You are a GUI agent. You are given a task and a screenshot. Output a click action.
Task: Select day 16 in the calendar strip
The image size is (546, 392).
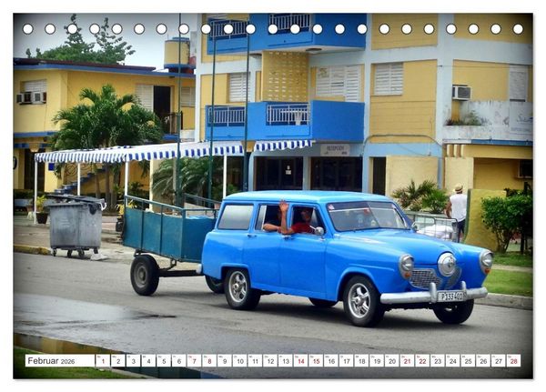[331, 361]
